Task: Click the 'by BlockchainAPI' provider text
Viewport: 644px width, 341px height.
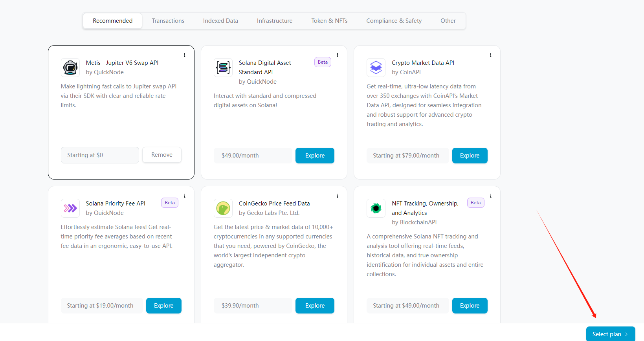Action: 414,222
